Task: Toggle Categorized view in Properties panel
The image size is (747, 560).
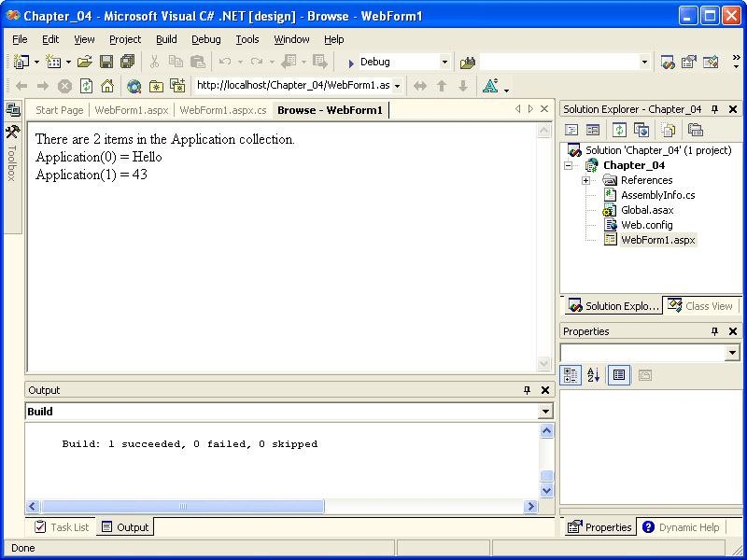Action: pos(571,375)
